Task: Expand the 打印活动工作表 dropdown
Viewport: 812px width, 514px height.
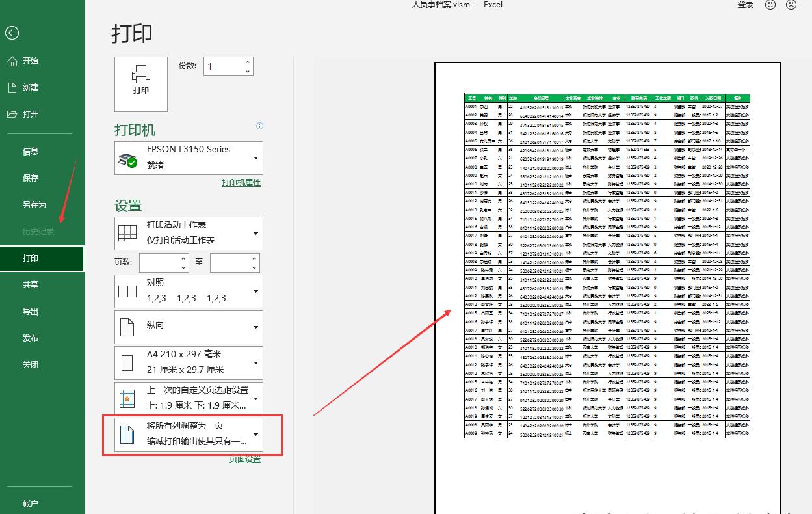Action: click(x=189, y=233)
